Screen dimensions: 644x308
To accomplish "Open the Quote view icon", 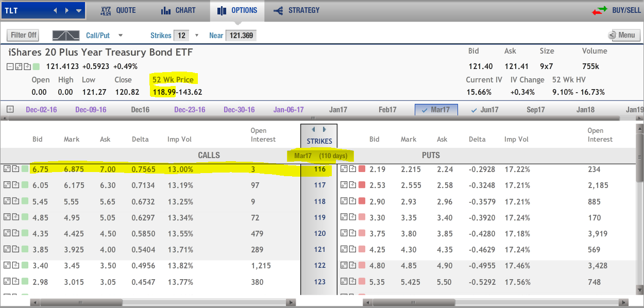I will click(x=106, y=10).
